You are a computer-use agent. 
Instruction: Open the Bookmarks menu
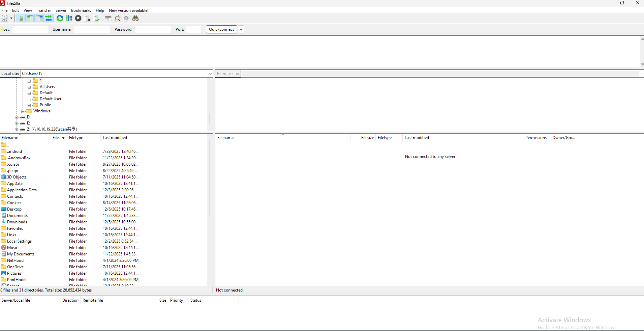pos(81,10)
